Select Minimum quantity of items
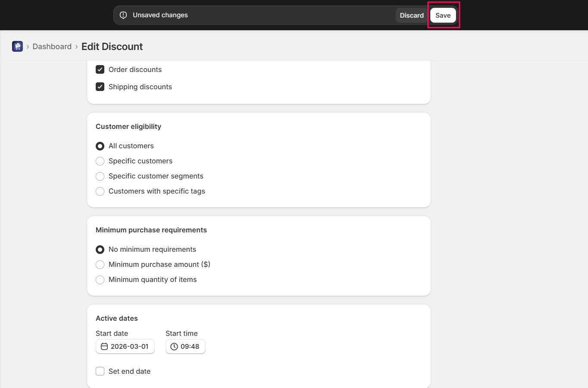The height and width of the screenshot is (388, 588). [100, 280]
